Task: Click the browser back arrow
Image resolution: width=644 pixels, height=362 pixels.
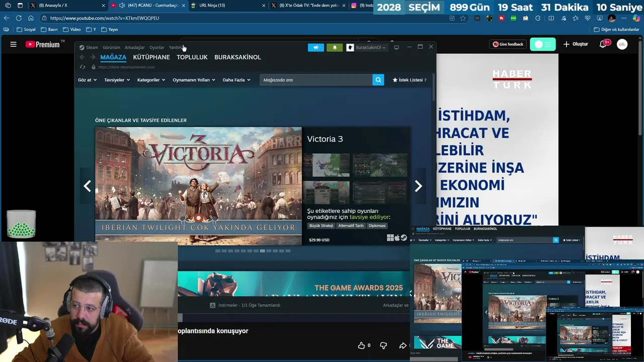Action: coord(7,18)
